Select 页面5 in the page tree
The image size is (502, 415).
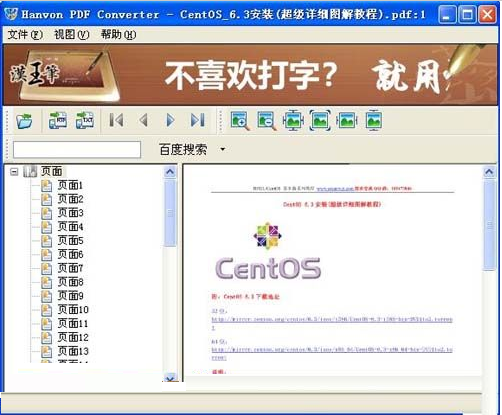70,240
